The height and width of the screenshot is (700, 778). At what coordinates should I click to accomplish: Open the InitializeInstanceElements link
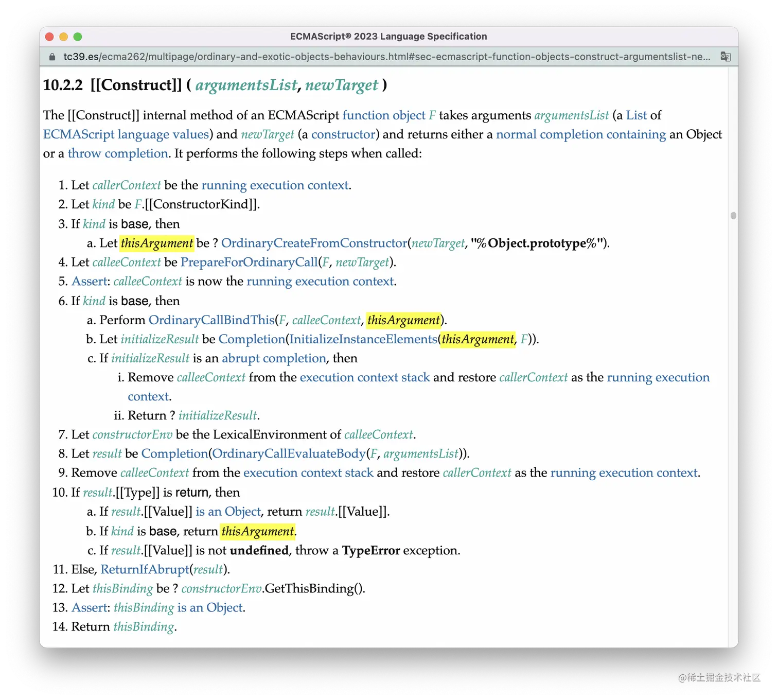pos(363,339)
